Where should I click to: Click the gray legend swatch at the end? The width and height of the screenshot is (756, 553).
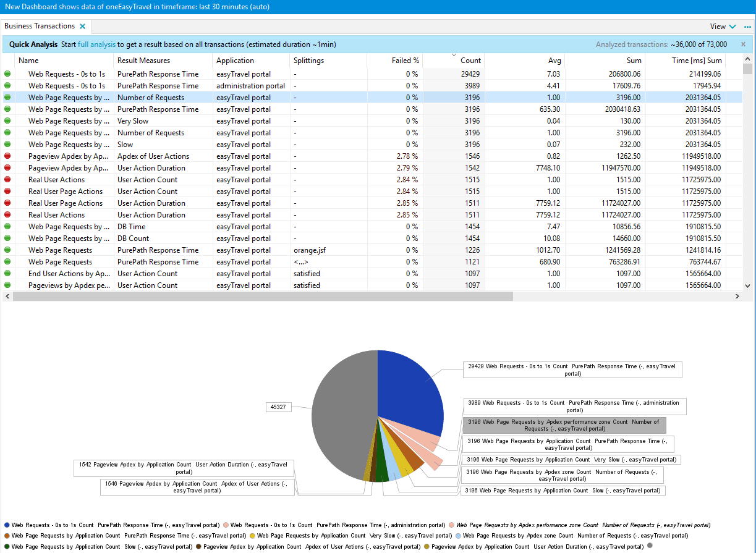(x=650, y=546)
